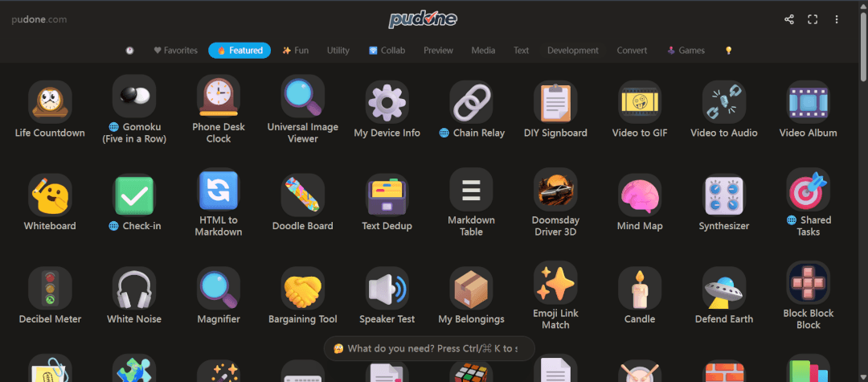Click the share icon in header
868x382 pixels.
[789, 19]
